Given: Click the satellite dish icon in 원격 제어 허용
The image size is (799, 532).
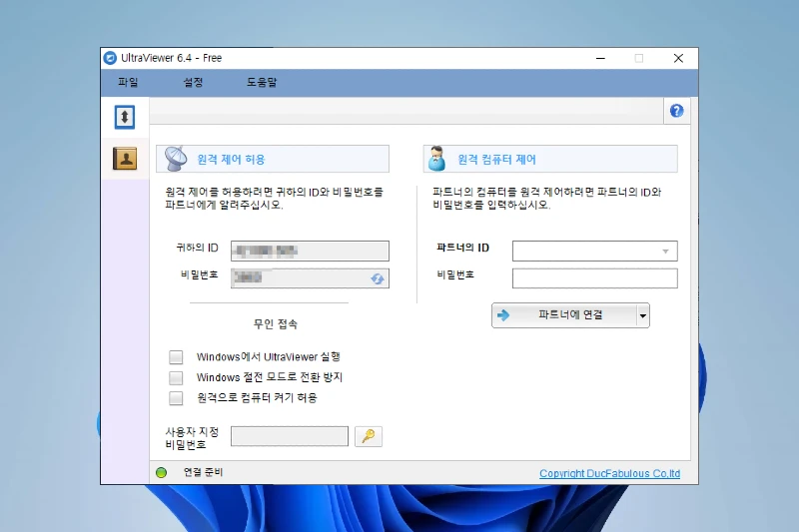Looking at the screenshot, I should pos(176,159).
